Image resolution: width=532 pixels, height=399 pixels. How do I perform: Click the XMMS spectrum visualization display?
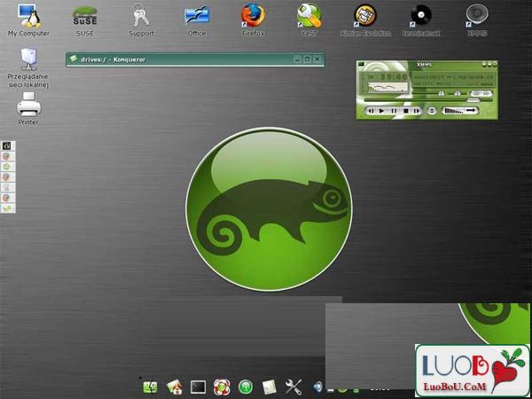(387, 88)
